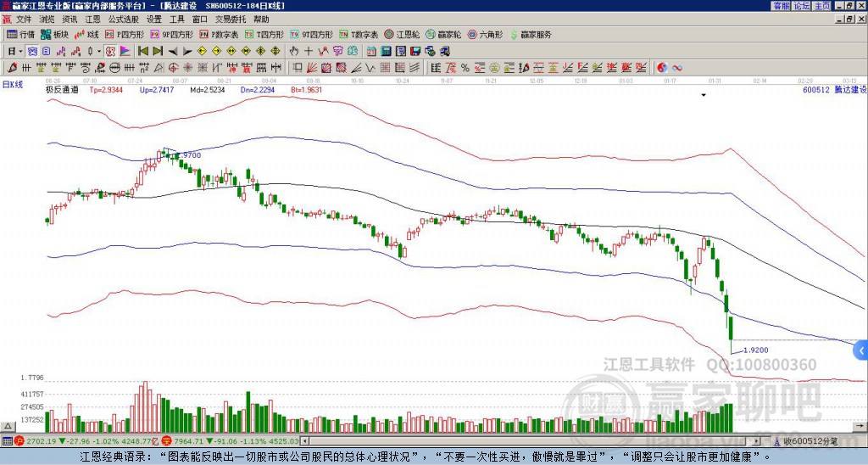Open the 文件 menu
This screenshot has height=465, width=868.
(x=24, y=20)
